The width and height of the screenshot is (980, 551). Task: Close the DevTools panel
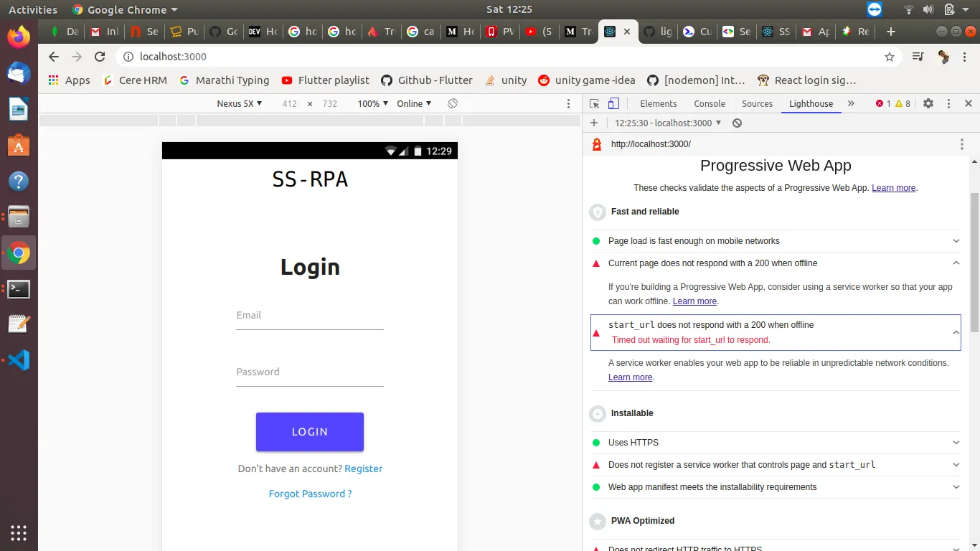(x=968, y=103)
